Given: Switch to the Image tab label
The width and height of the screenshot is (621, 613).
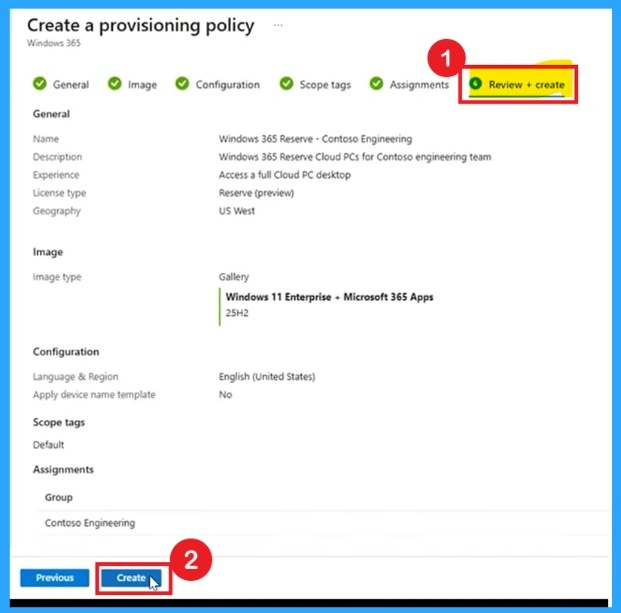Looking at the screenshot, I should (x=142, y=85).
